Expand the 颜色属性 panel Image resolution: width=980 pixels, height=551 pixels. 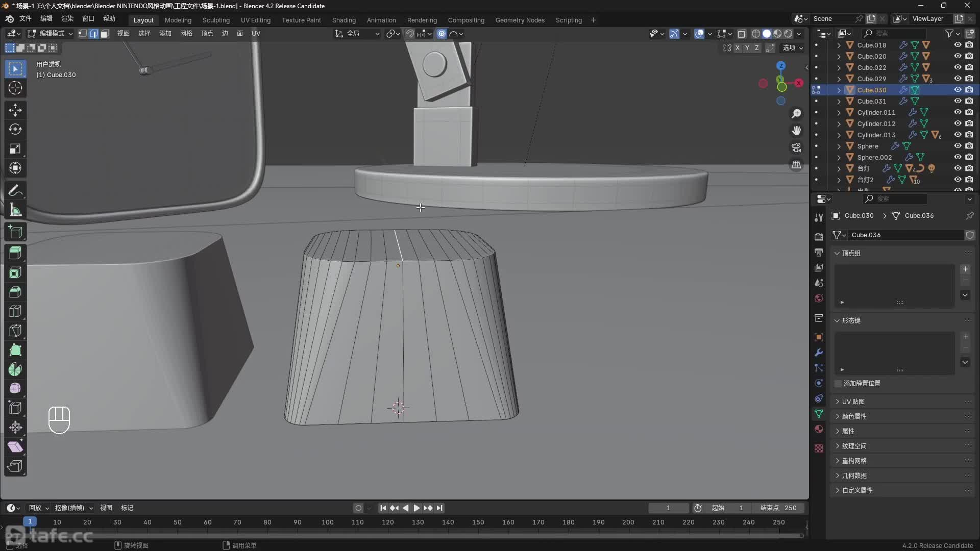click(837, 416)
